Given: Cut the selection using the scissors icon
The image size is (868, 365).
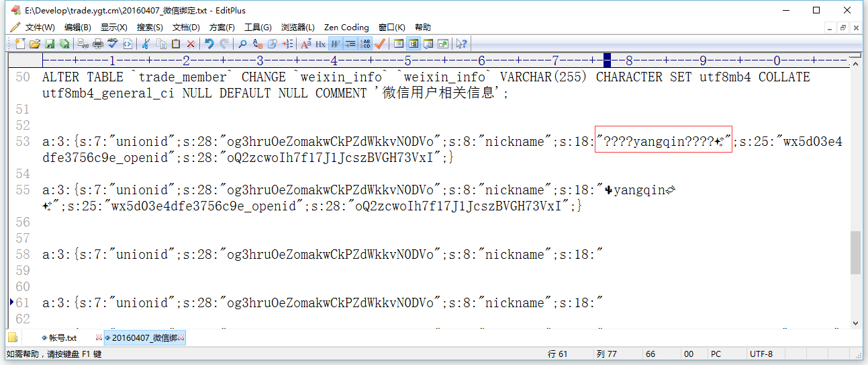Looking at the screenshot, I should click(x=146, y=44).
